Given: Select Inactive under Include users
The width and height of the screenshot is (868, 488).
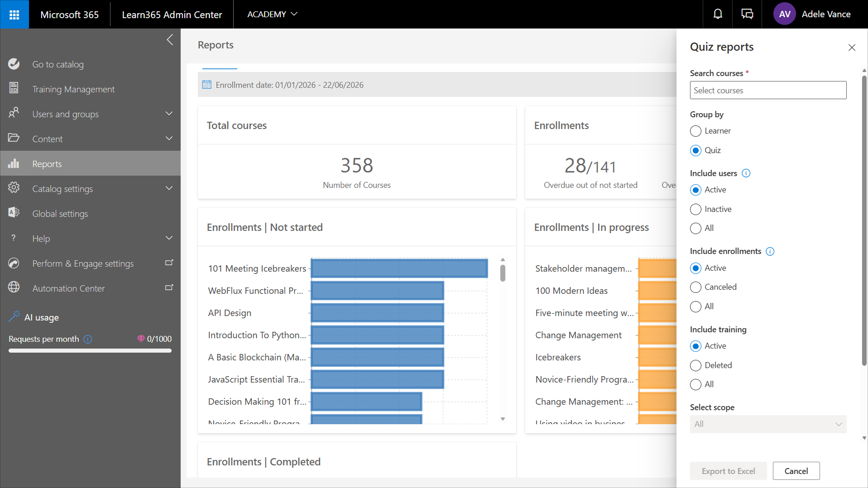Looking at the screenshot, I should [696, 210].
